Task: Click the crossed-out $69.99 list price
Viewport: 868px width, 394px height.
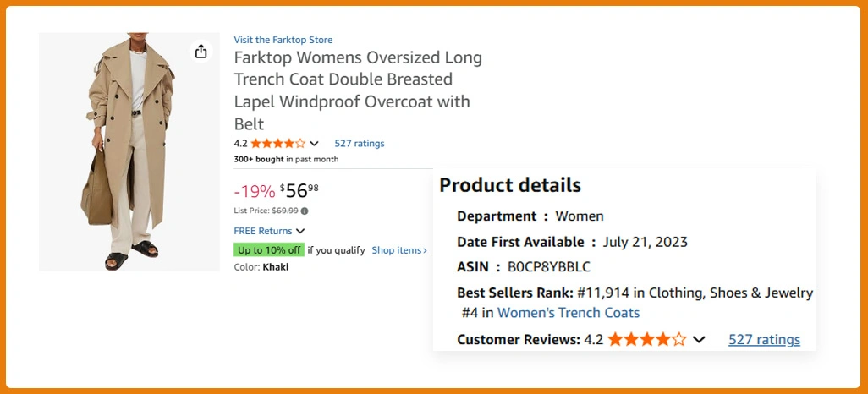Action: tap(284, 211)
